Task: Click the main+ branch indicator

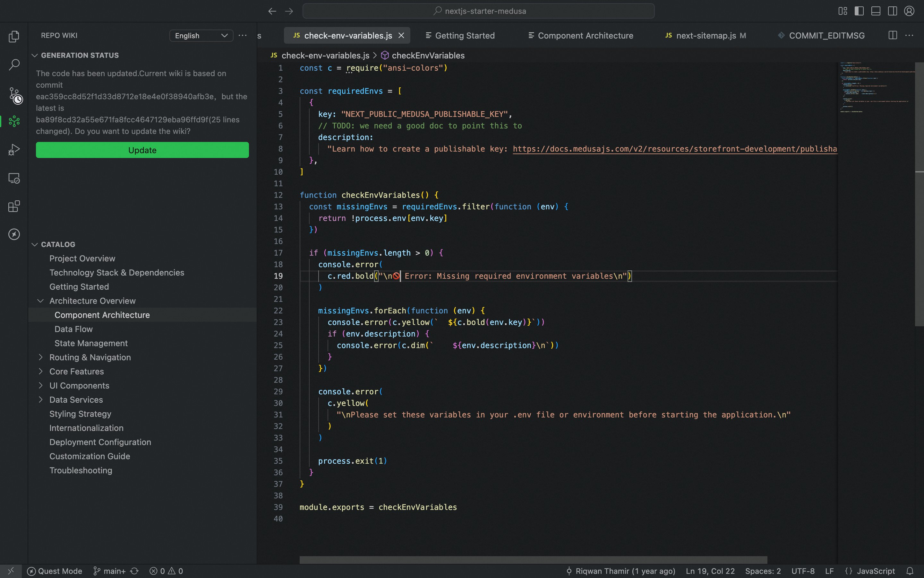Action: [x=110, y=571]
